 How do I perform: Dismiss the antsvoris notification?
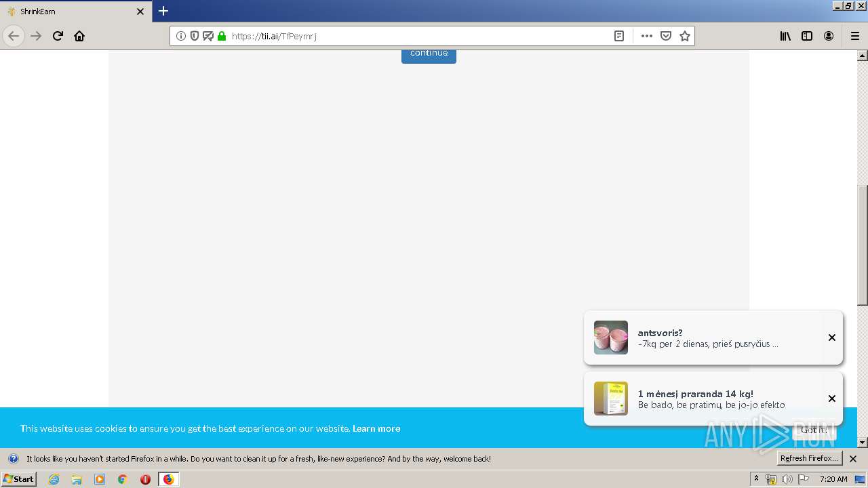pos(832,338)
